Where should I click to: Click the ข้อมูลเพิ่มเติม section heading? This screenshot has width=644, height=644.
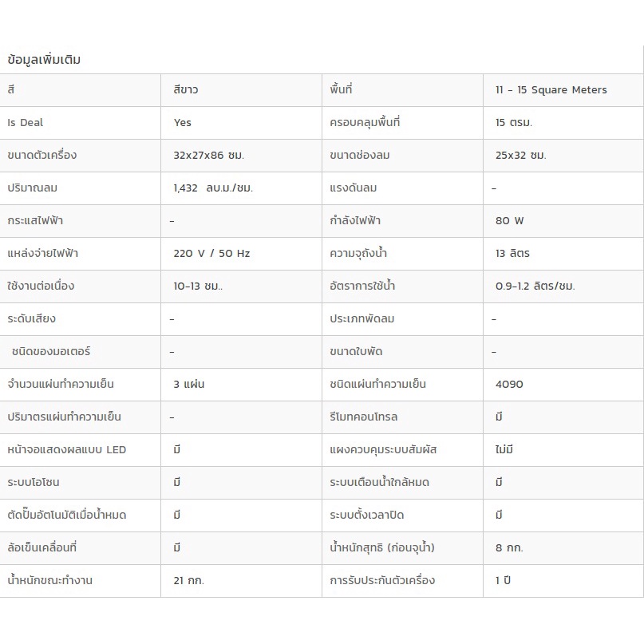point(44,60)
